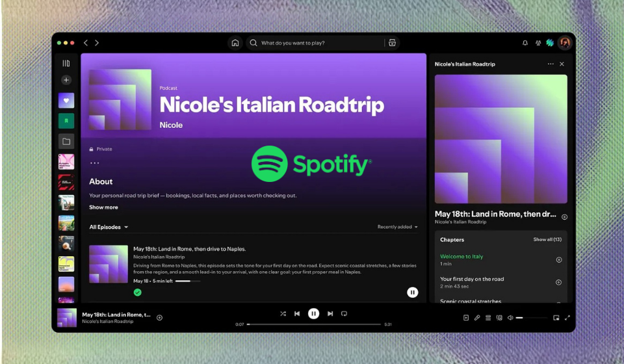Toggle repeat
This screenshot has height=364, width=624.
click(344, 313)
